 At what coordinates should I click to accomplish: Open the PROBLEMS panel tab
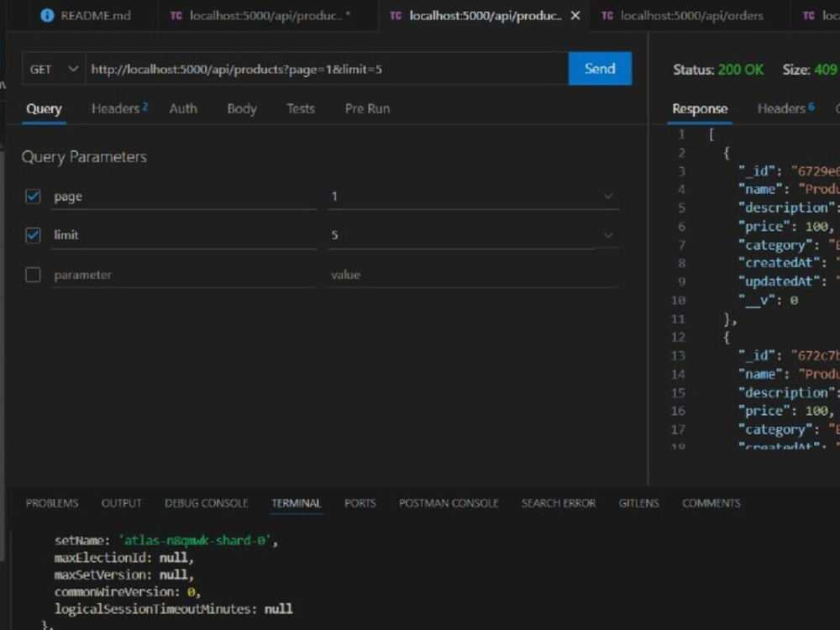point(52,503)
